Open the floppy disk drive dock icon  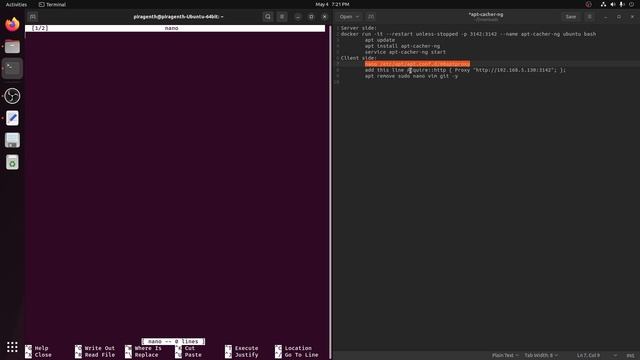tap(12, 140)
